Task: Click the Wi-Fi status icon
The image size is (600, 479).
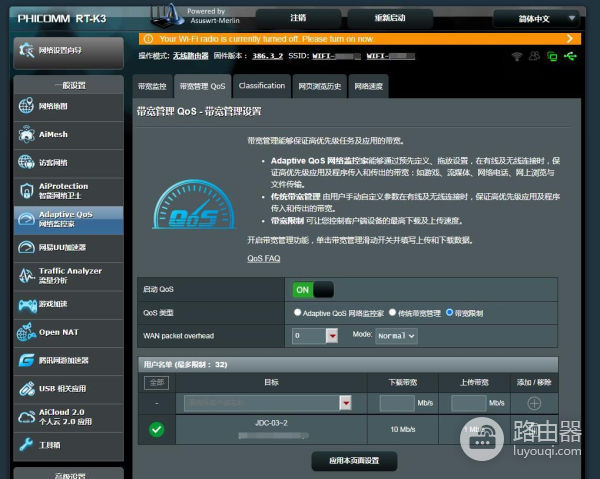Action: (517, 57)
